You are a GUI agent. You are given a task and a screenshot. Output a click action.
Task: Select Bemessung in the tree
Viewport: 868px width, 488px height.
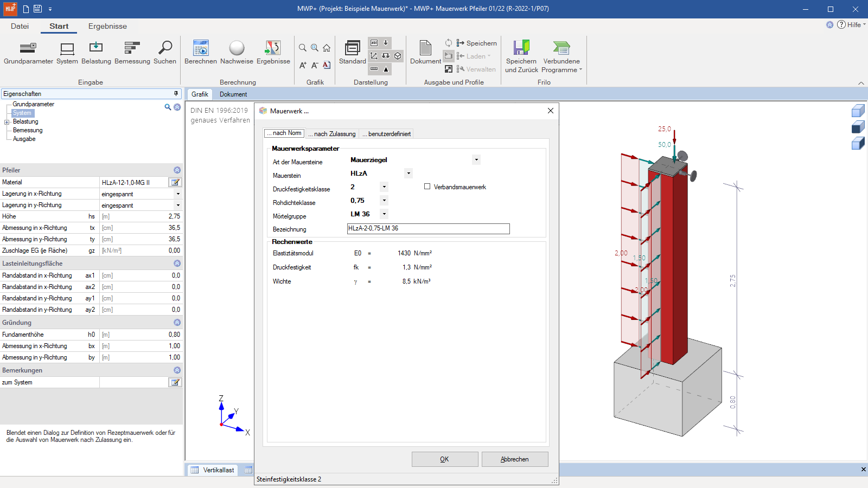[28, 130]
